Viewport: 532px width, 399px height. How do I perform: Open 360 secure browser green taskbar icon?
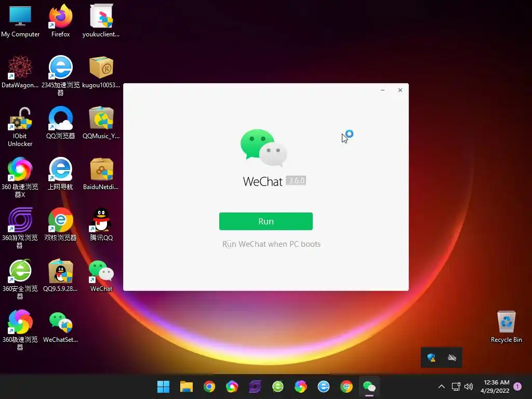coord(277,387)
